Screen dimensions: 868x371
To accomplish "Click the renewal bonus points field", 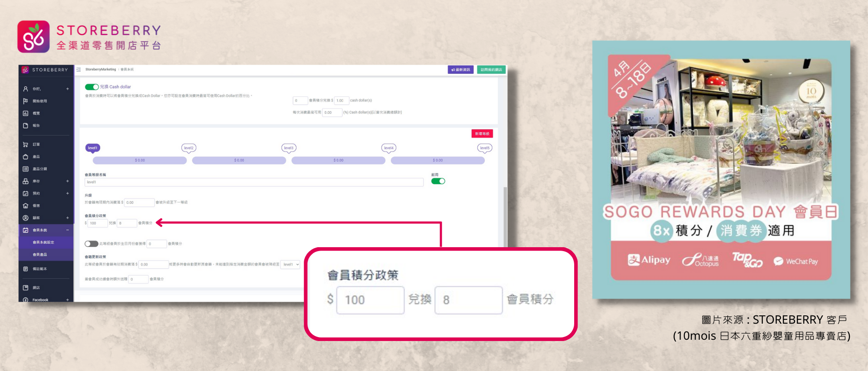I will pos(138,279).
